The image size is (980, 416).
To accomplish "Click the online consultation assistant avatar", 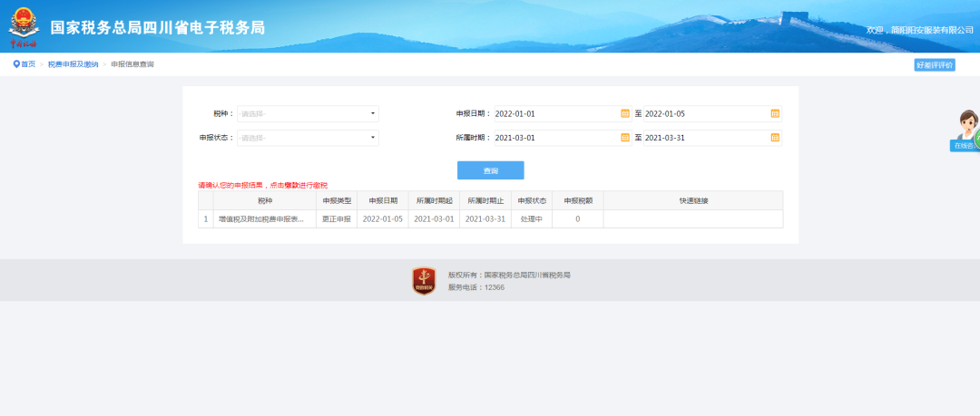I will (968, 125).
